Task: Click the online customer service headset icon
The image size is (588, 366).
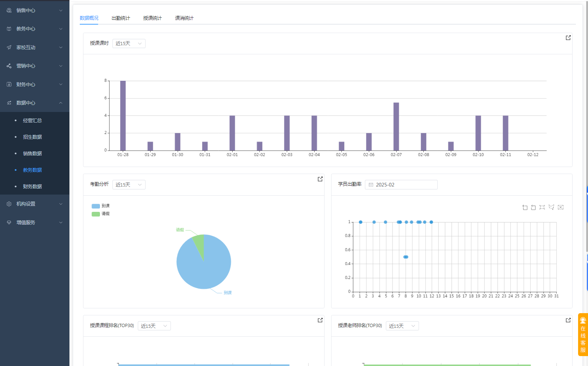Action: tap(583, 320)
